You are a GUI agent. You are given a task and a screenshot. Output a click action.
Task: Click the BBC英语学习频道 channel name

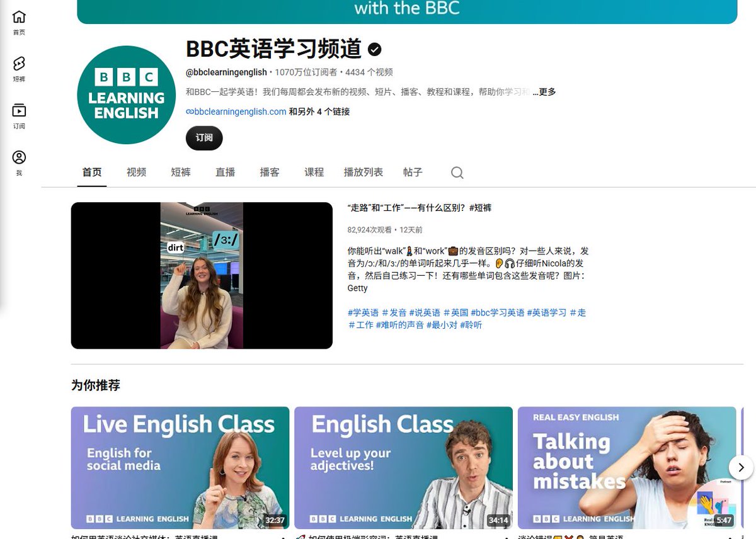point(274,49)
